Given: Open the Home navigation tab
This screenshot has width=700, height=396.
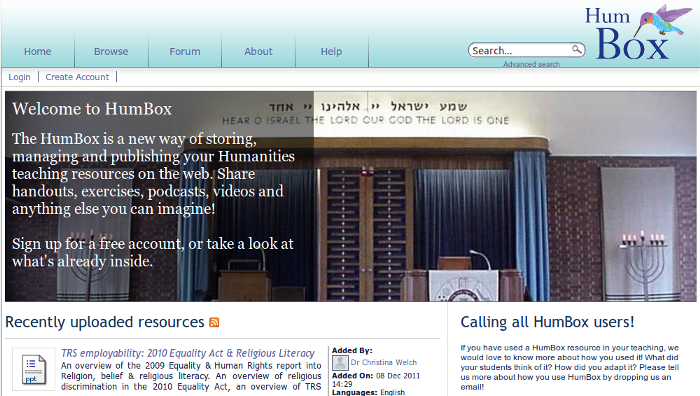Looking at the screenshot, I should [x=38, y=51].
